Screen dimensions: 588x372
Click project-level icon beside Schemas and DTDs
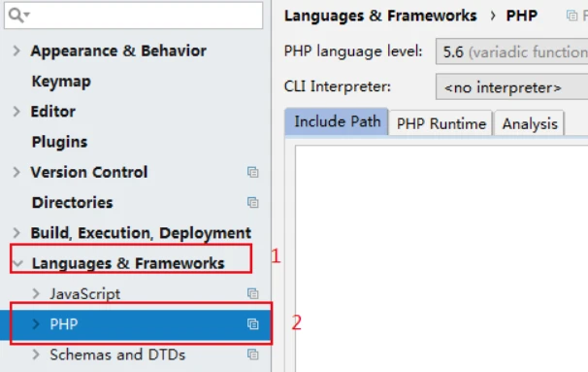point(252,355)
